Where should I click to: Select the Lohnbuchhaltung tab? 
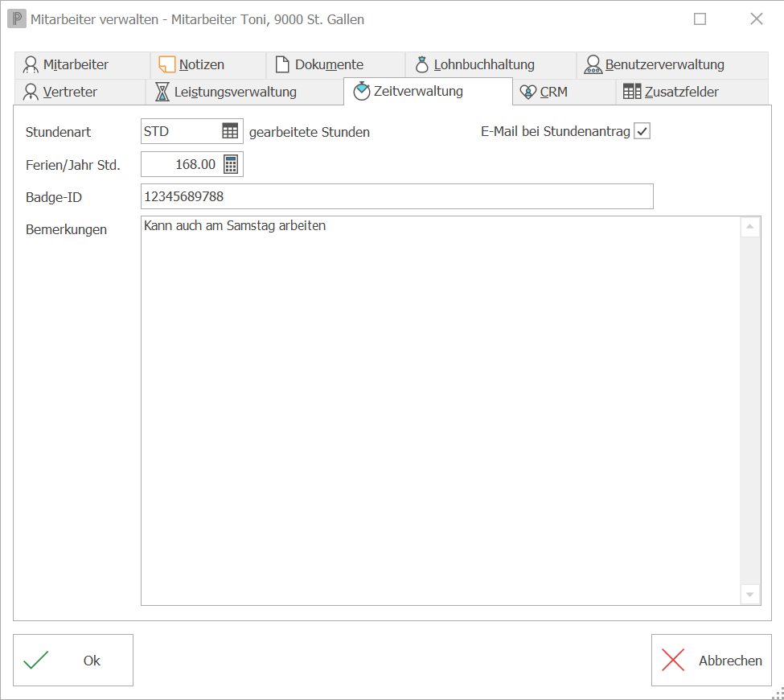(491, 65)
